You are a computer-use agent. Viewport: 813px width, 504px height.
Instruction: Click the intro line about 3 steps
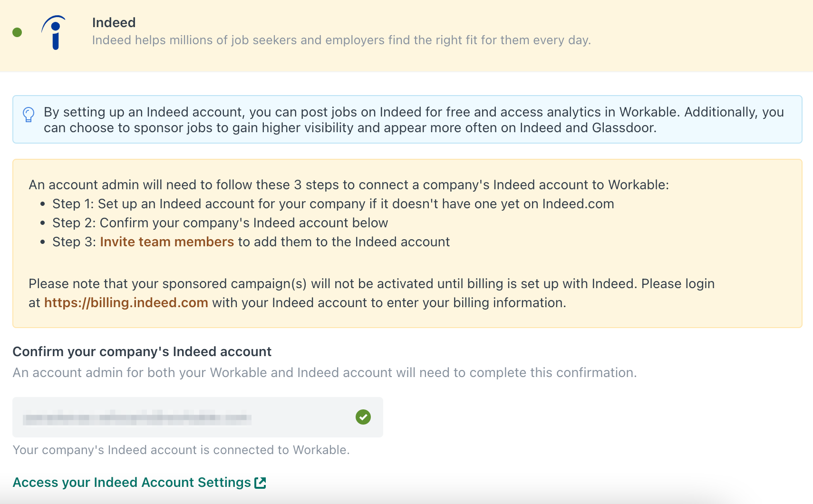[349, 184]
